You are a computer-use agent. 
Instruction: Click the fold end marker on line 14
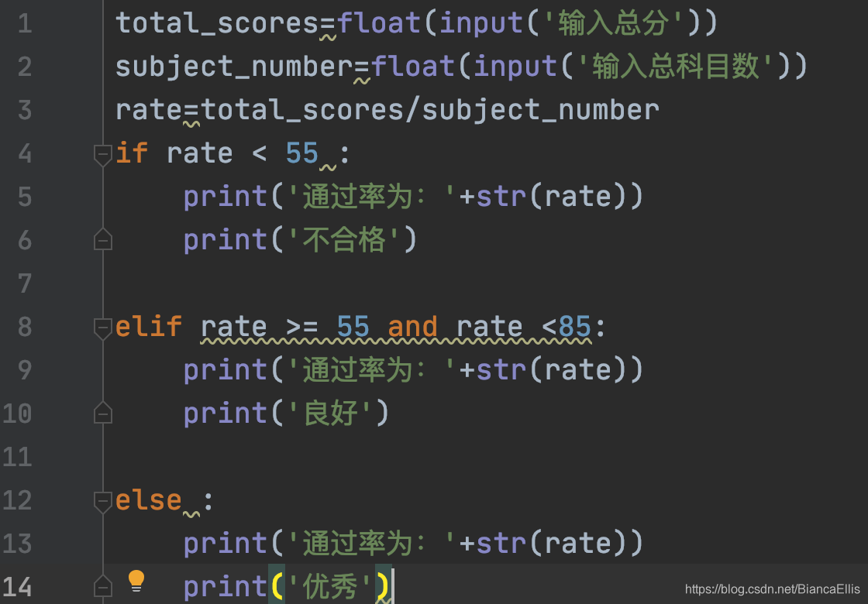(103, 585)
